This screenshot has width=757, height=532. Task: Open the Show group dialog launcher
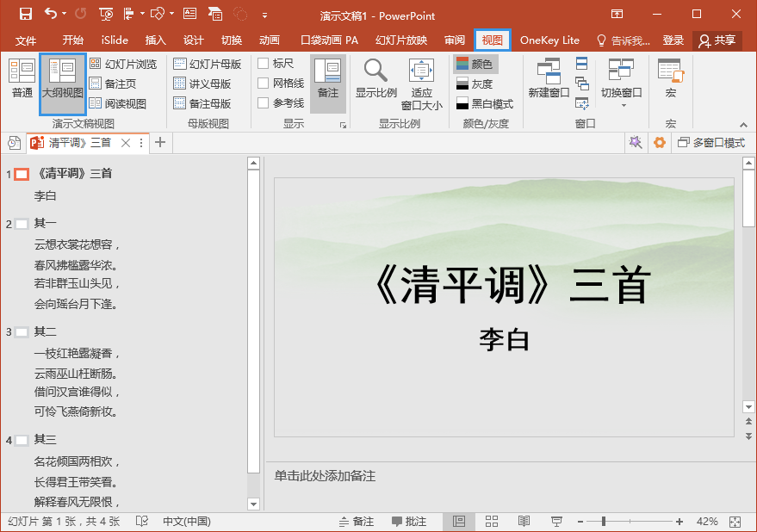[343, 126]
